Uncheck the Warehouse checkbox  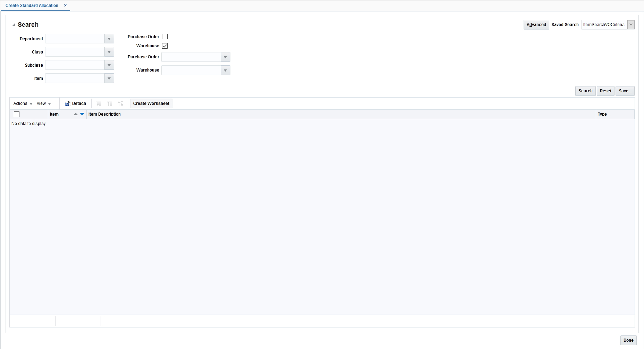click(165, 45)
